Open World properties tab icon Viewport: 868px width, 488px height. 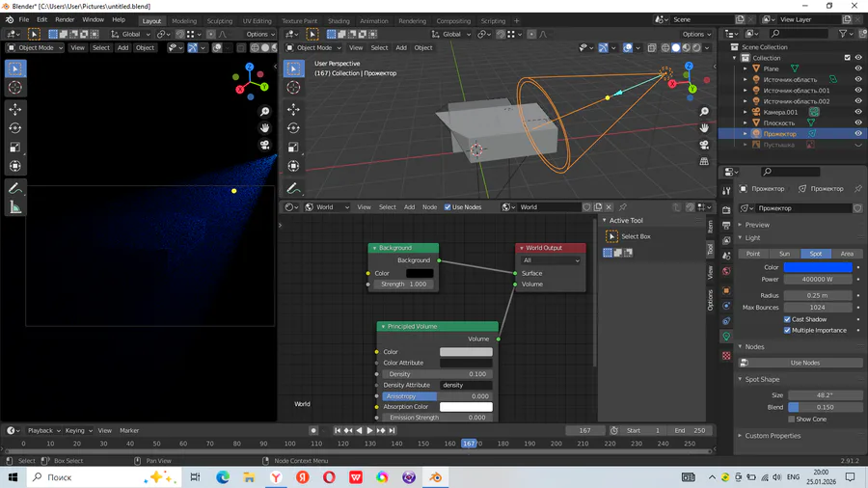click(x=726, y=271)
